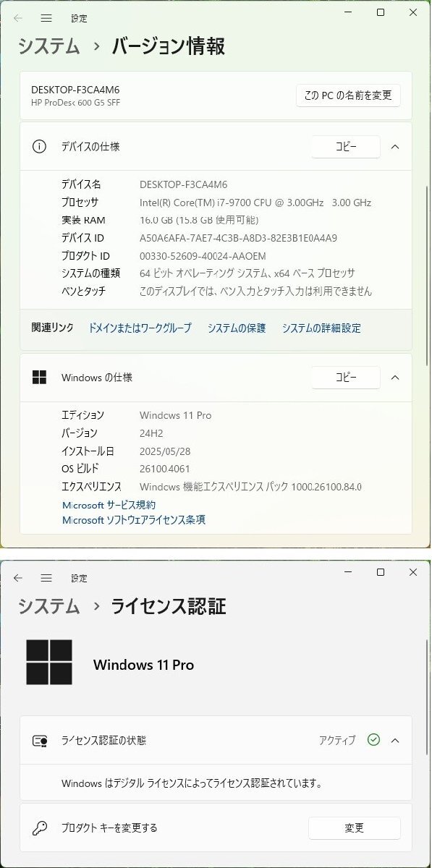Click the large Windows 11 Pro logo
The image size is (432, 868).
coord(49,663)
